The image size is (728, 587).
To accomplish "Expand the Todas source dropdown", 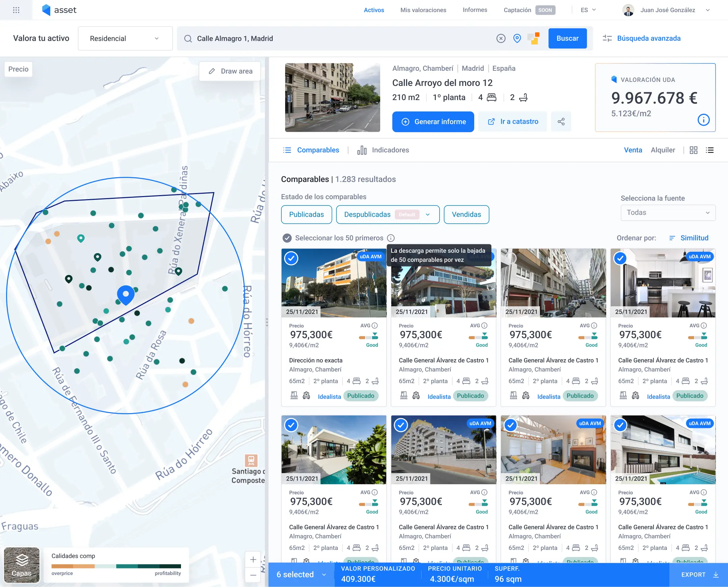I will pos(668,213).
